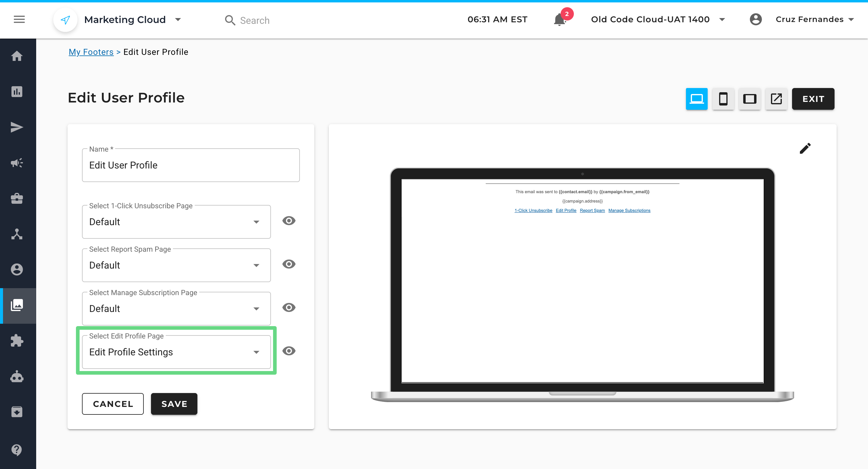Click the help question mark icon
868x469 pixels.
click(x=17, y=450)
